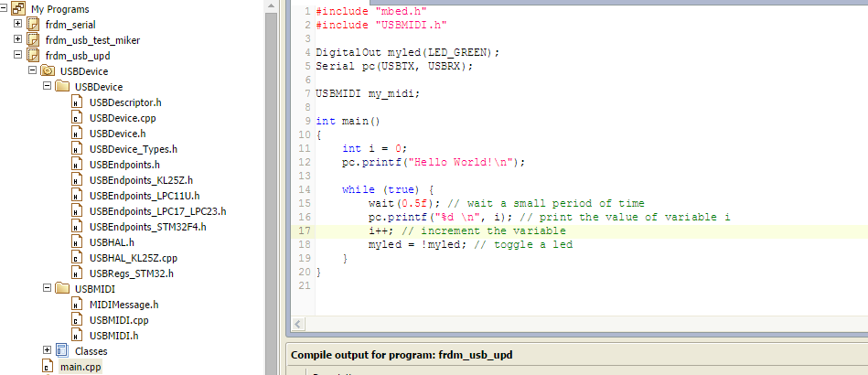This screenshot has height=375, width=868.
Task: Collapse the USBMIDI folder
Action: click(x=47, y=288)
